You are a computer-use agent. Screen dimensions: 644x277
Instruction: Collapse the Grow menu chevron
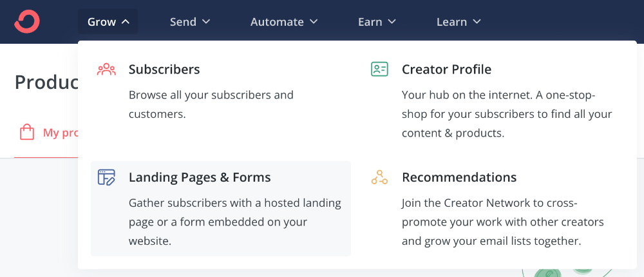tap(126, 22)
